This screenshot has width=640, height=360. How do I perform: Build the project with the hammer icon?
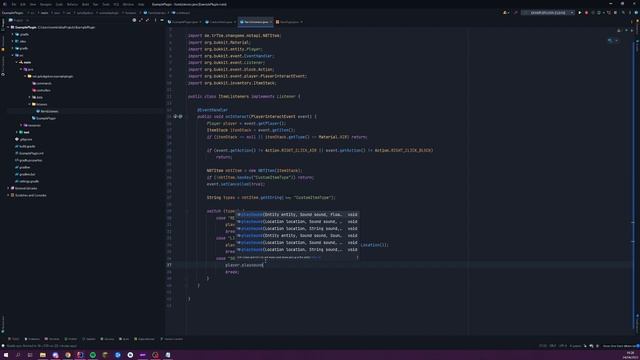(516, 13)
